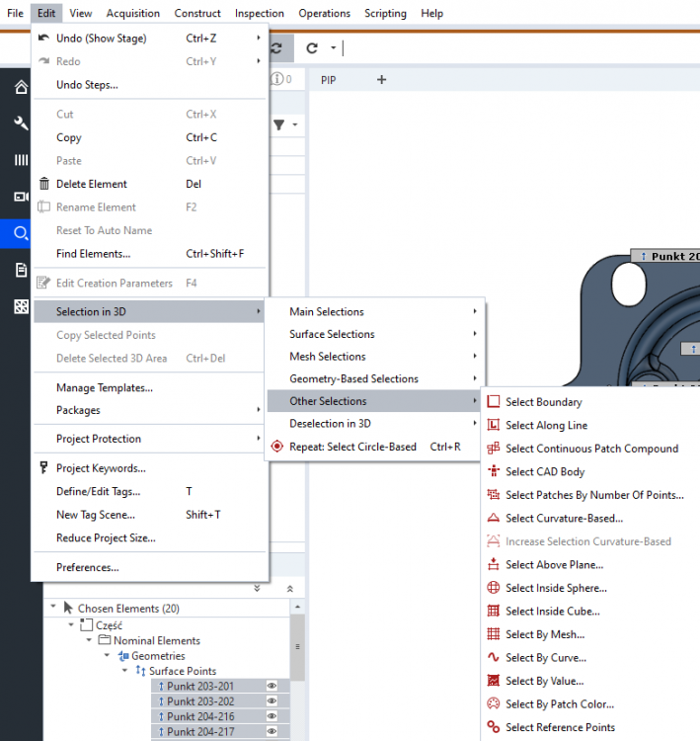This screenshot has width=700, height=741.
Task: Click the Select Along Line icon
Action: click(493, 425)
